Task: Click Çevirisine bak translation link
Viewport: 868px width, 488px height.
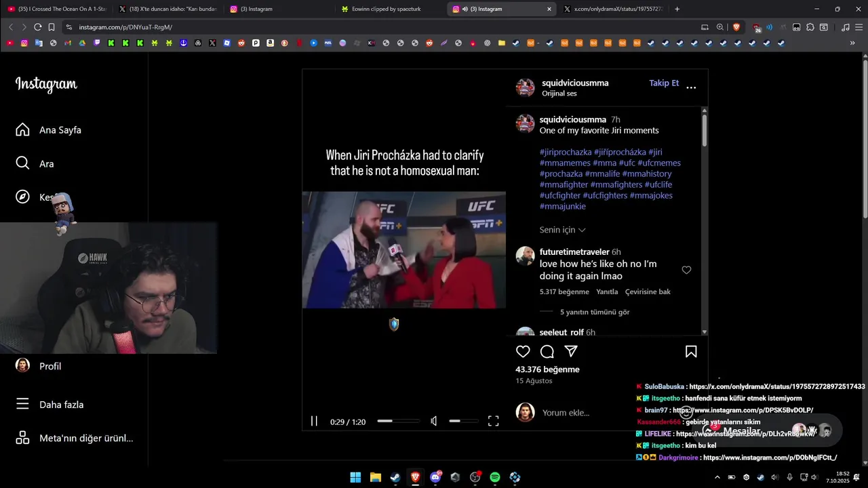Action: point(648,291)
